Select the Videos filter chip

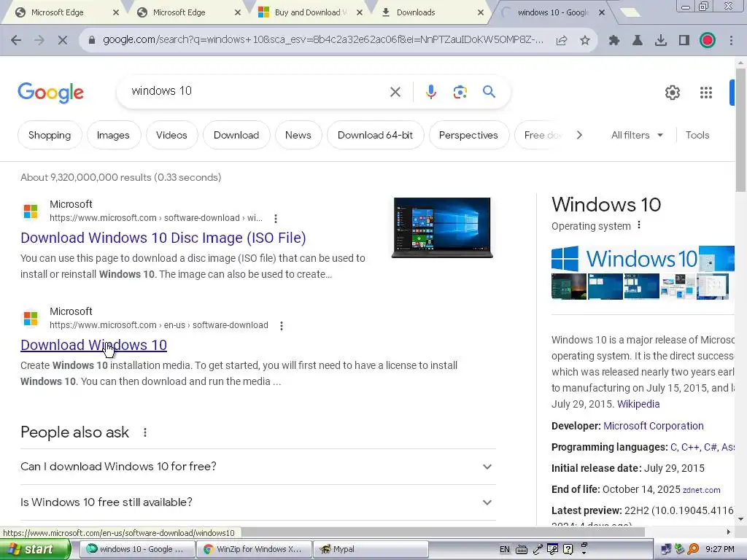point(171,135)
